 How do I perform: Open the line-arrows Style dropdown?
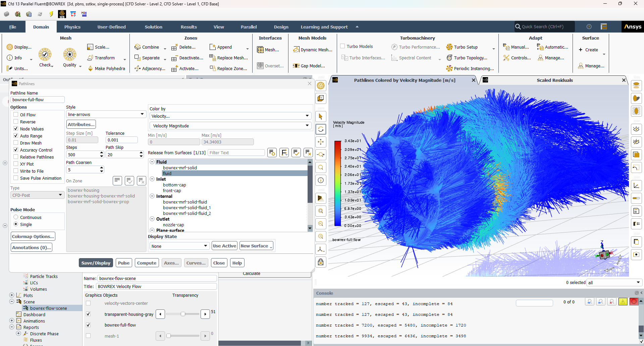tap(106, 114)
